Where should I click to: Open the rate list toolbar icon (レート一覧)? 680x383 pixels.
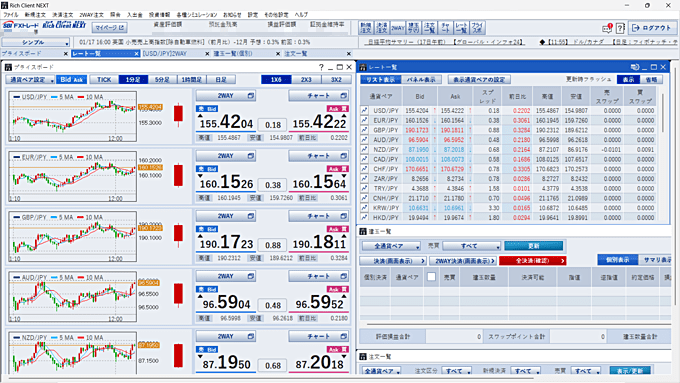coord(461,28)
